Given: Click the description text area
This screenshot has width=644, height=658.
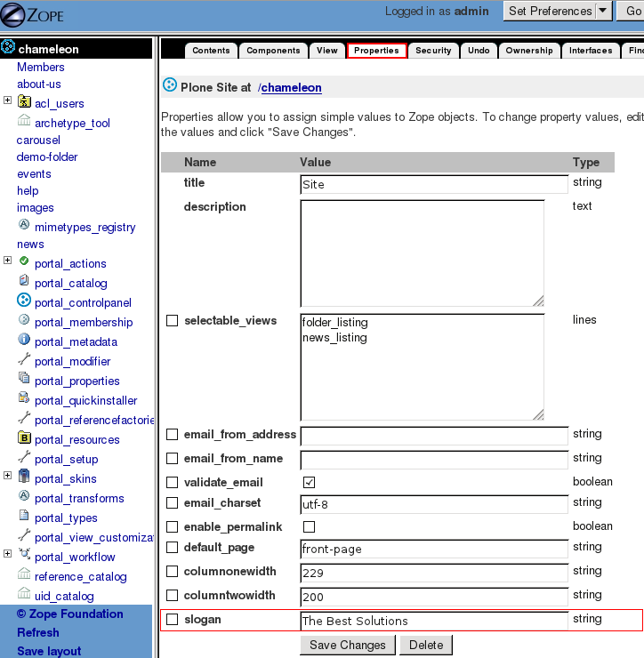Looking at the screenshot, I should pyautogui.click(x=423, y=253).
